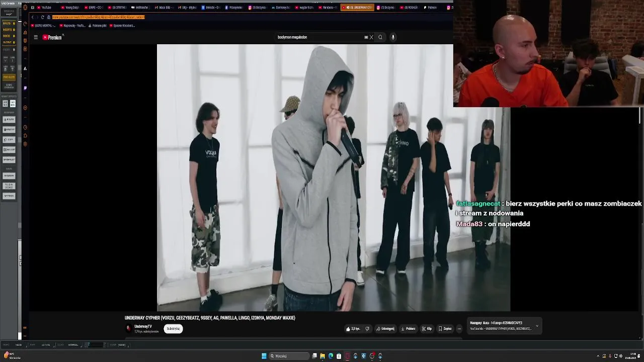The image size is (644, 362).
Task: Switch to the 'Wellmaster' browser tab
Action: coord(140,8)
